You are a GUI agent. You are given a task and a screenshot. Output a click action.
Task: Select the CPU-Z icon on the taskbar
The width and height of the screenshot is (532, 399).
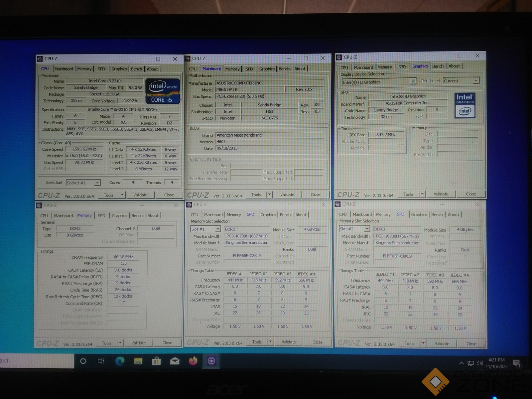[211, 361]
